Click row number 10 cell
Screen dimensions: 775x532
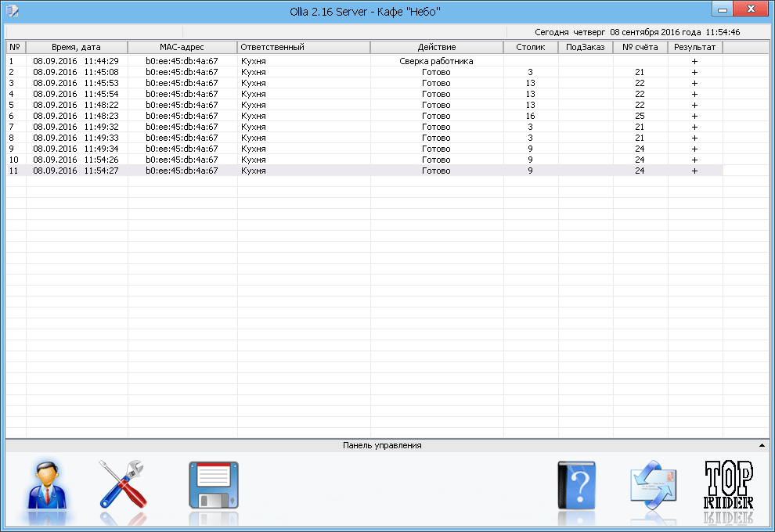(14, 160)
